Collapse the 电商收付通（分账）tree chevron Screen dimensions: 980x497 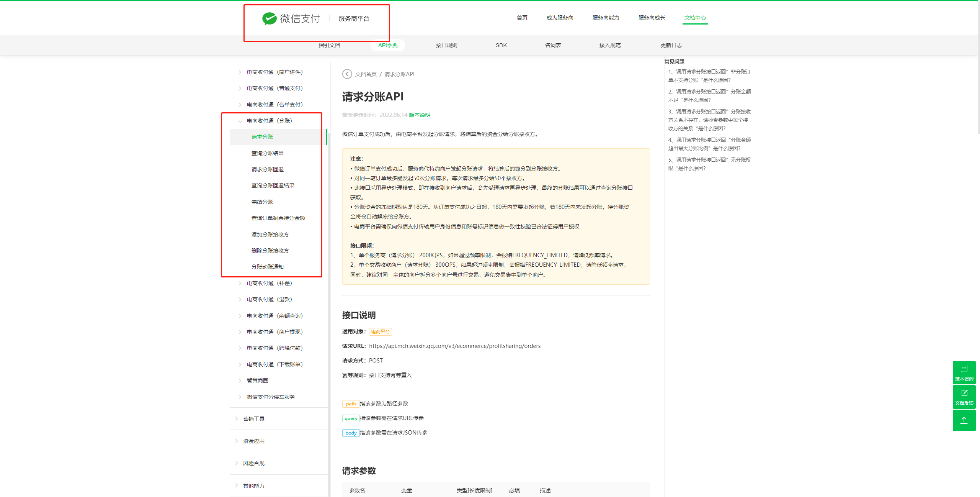tap(240, 121)
